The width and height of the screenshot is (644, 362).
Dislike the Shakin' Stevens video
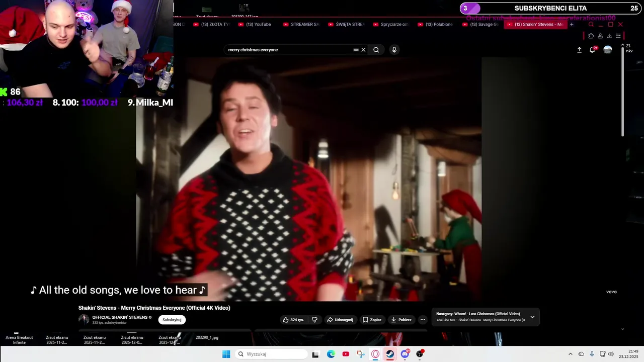(314, 320)
